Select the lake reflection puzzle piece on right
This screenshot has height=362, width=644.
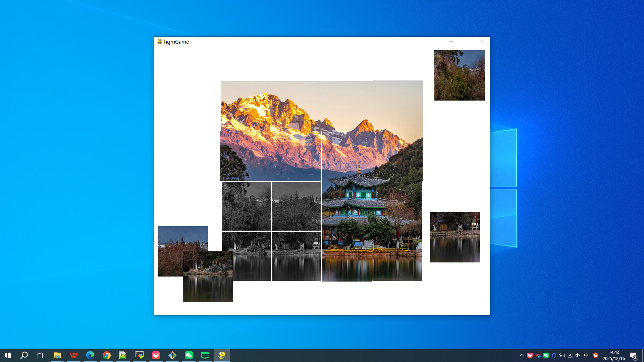coord(455,237)
